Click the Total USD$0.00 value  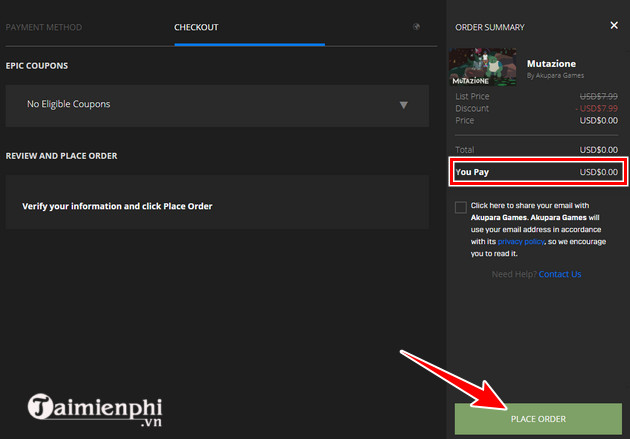coord(599,150)
